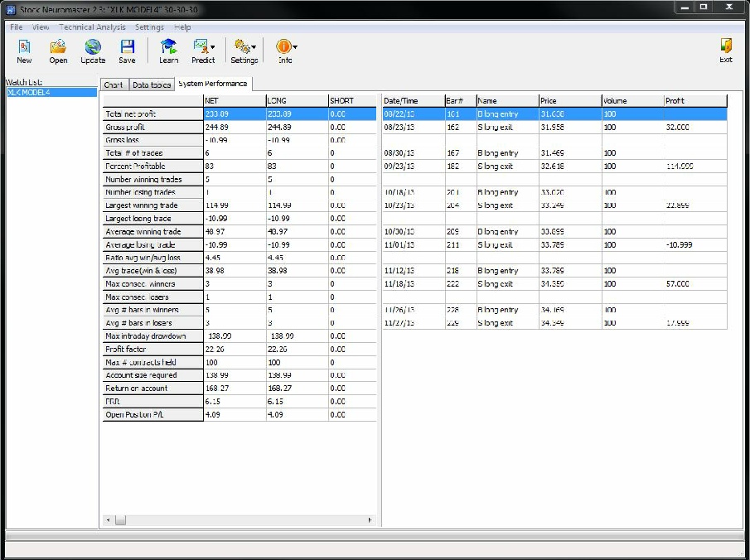Click the Update globe icon
This screenshot has height=560, width=750.
coord(93,46)
